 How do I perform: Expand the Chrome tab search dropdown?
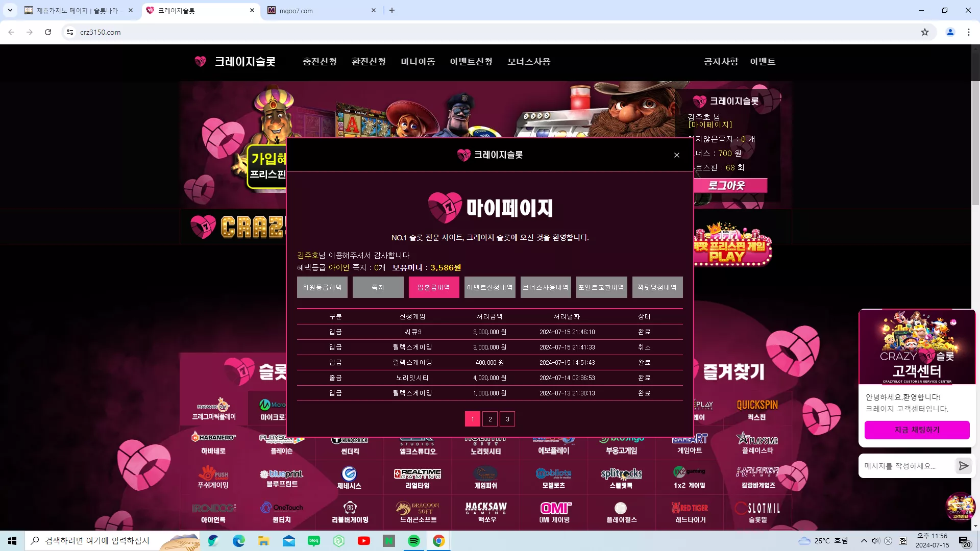click(10, 10)
